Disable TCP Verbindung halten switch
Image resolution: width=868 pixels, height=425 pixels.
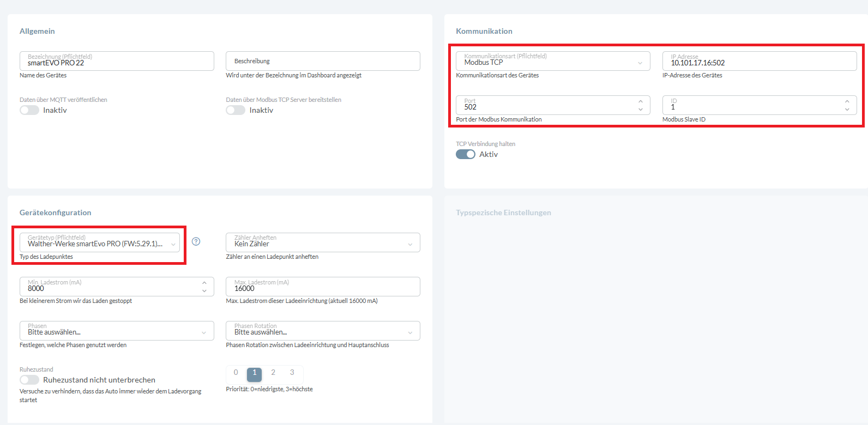466,154
